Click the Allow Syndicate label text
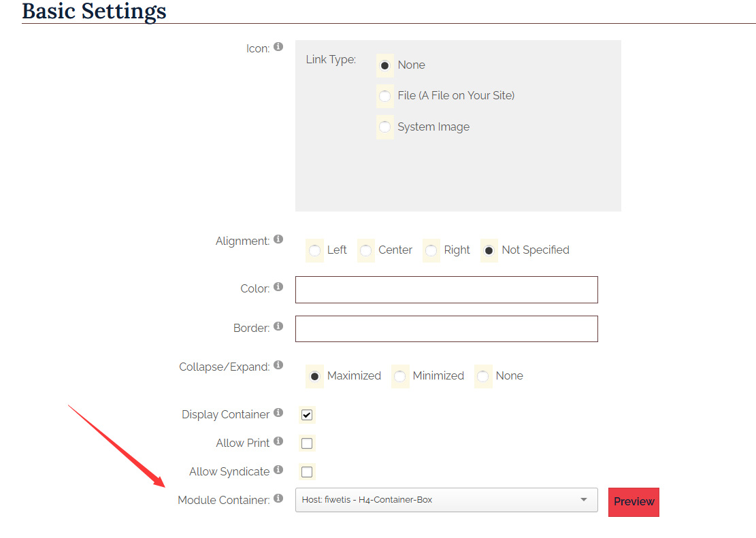The width and height of the screenshot is (756, 538). tap(229, 472)
